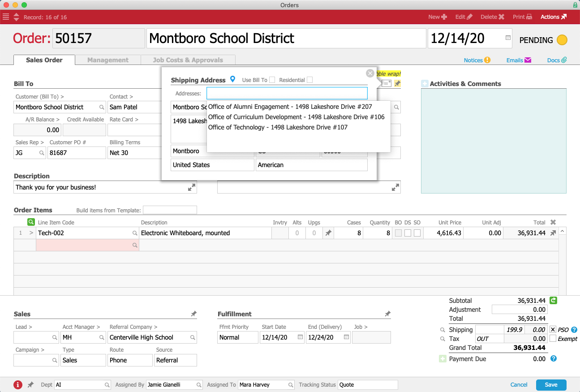Viewport: 580px width, 392px height.
Task: Click PSO help question mark icon
Action: [574, 330]
